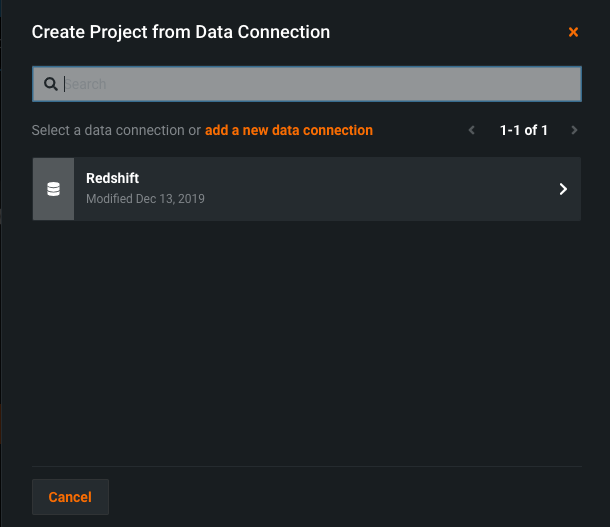The height and width of the screenshot is (527, 610).
Task: Click the Modified Dec 13, 2019 text
Action: pyautogui.click(x=145, y=199)
